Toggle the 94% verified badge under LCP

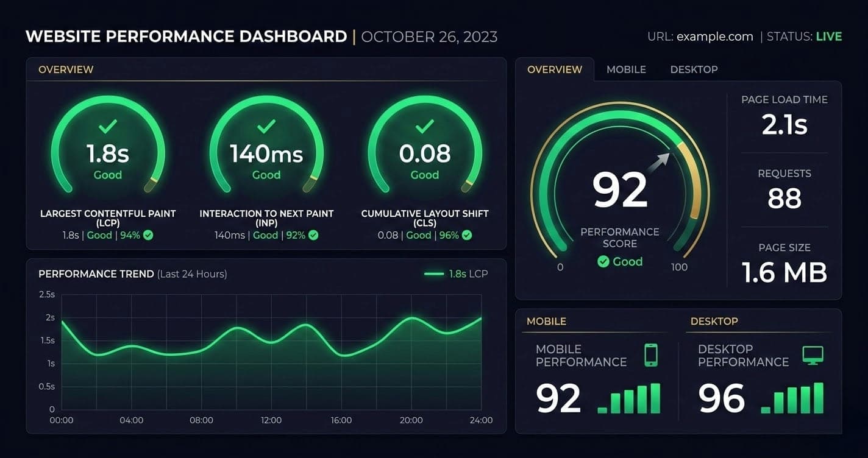point(147,235)
